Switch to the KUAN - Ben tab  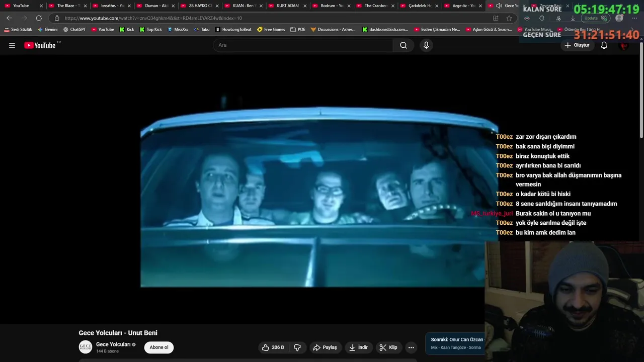point(243,6)
